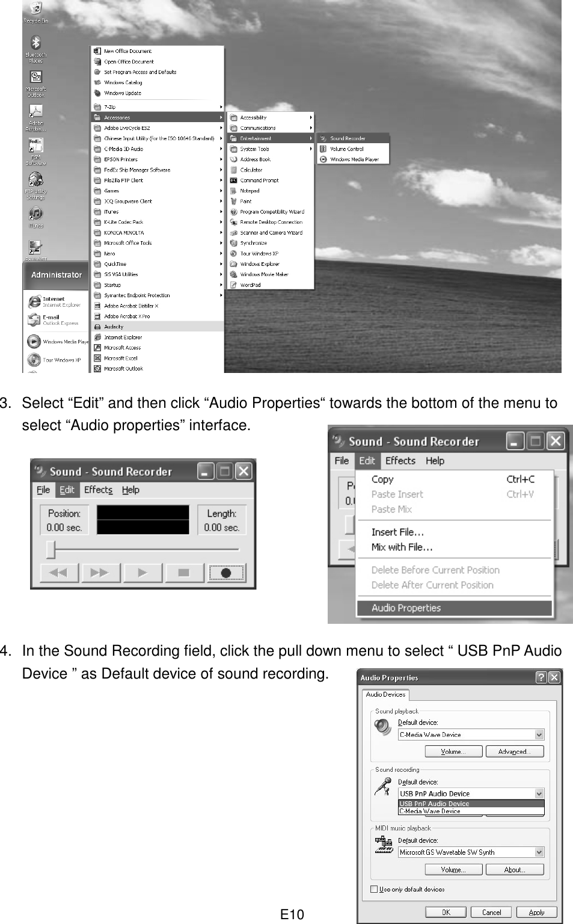This screenshot has height=924, width=573.
Task: Click the Seek To End fast-forward button
Action: point(101,573)
